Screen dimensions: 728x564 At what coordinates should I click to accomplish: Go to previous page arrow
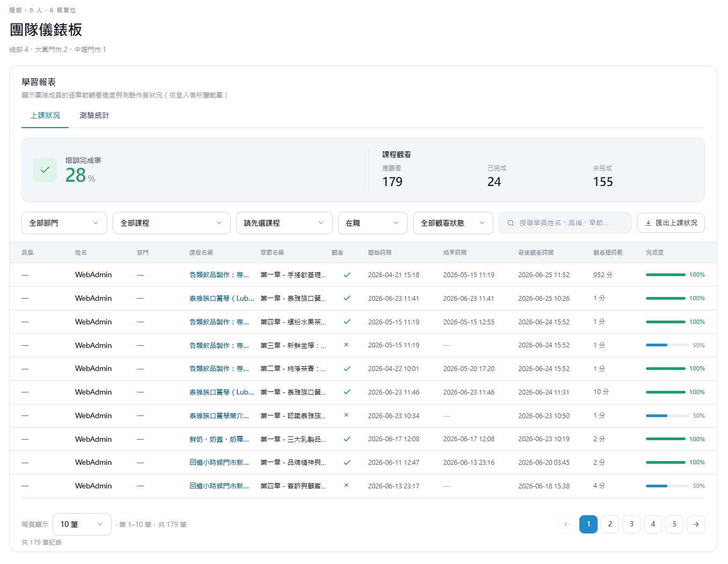pyautogui.click(x=567, y=524)
